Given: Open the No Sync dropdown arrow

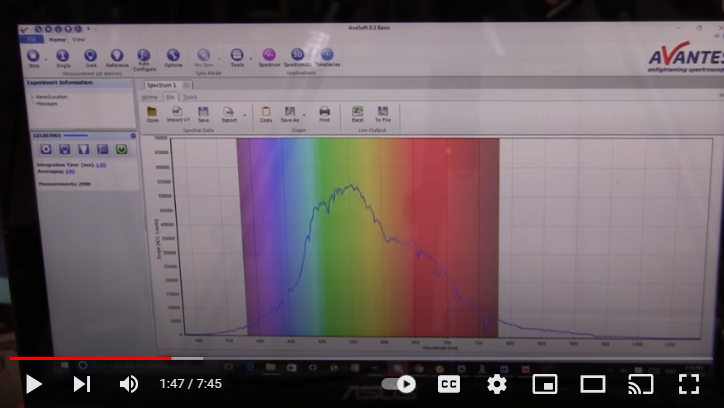Looking at the screenshot, I should (x=219, y=59).
